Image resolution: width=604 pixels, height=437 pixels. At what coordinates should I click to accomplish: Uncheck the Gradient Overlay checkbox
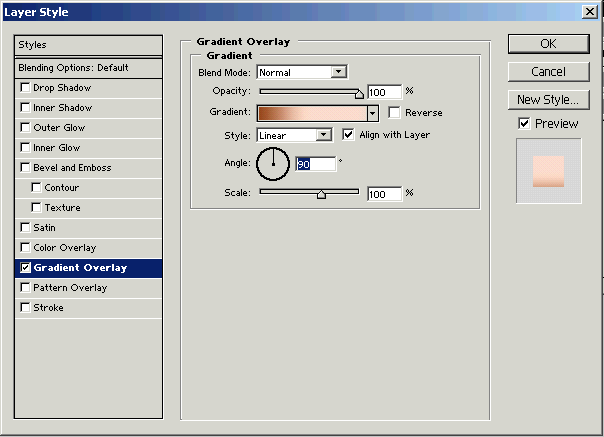point(25,268)
